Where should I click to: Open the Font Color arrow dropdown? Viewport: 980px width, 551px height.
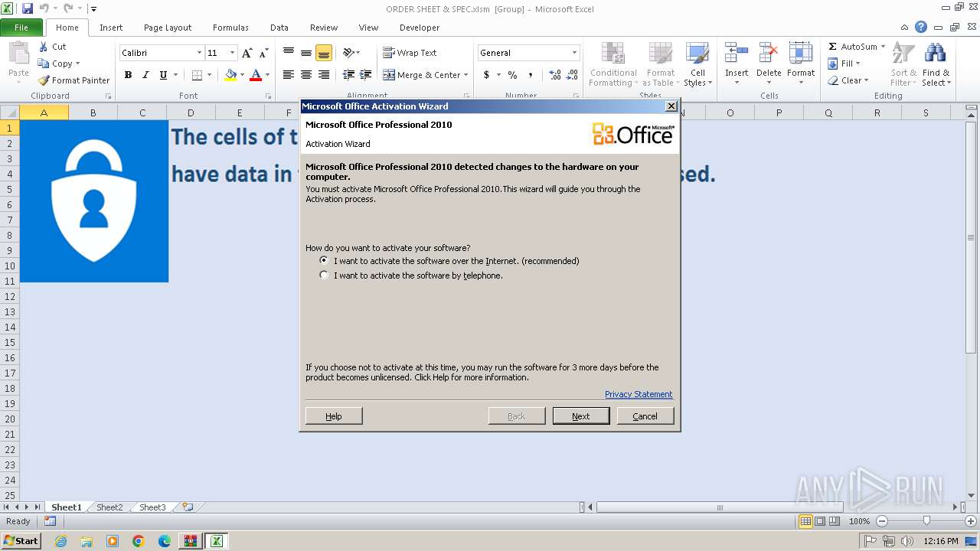coord(267,75)
